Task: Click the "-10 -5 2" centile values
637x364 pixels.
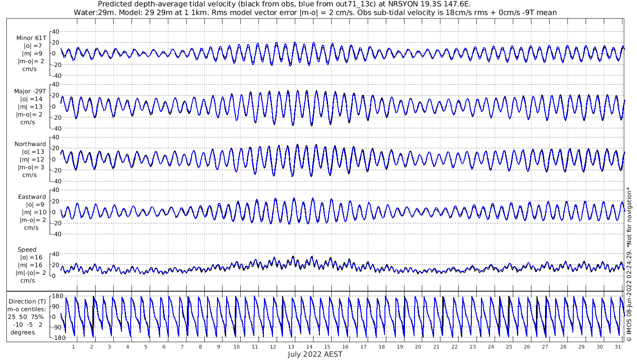Action: tap(28, 324)
